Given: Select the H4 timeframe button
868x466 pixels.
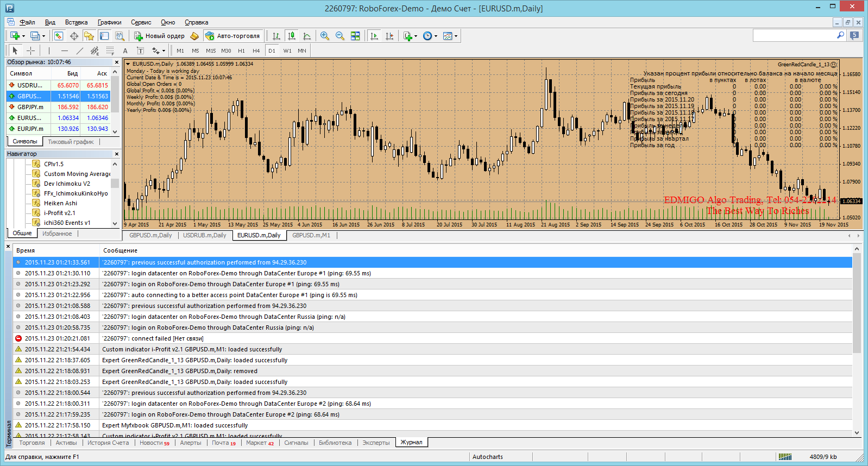Looking at the screenshot, I should click(x=256, y=51).
